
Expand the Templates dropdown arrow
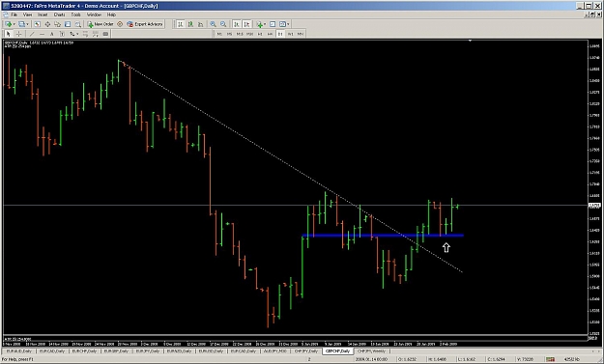288,24
